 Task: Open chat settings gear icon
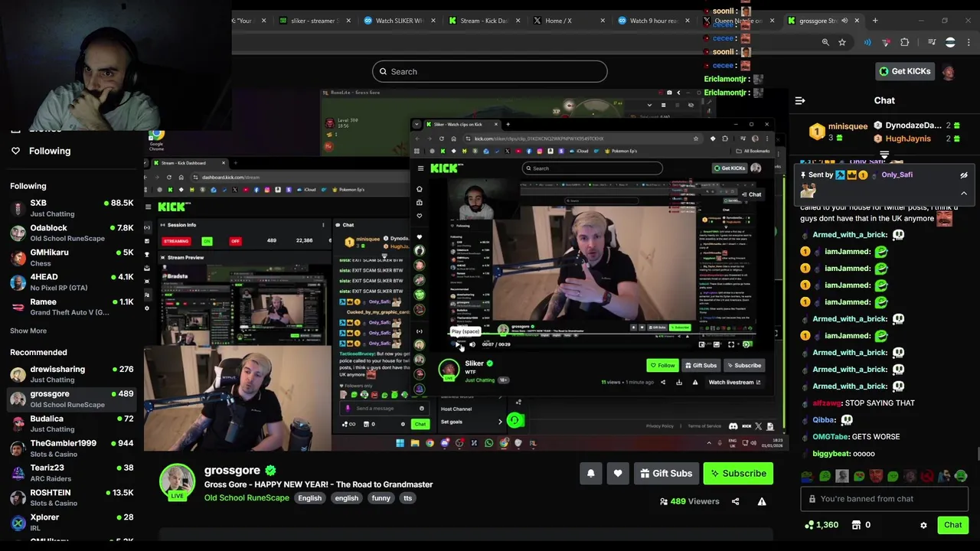point(923,526)
